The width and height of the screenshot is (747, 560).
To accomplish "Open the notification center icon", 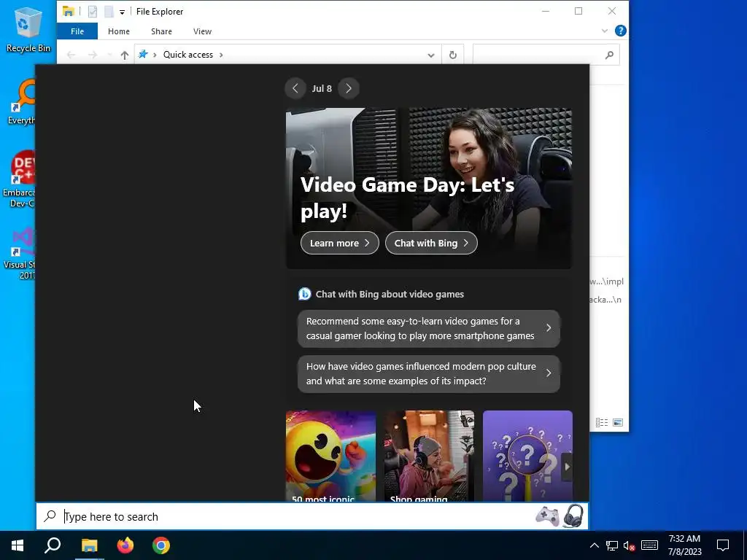I will 723,545.
